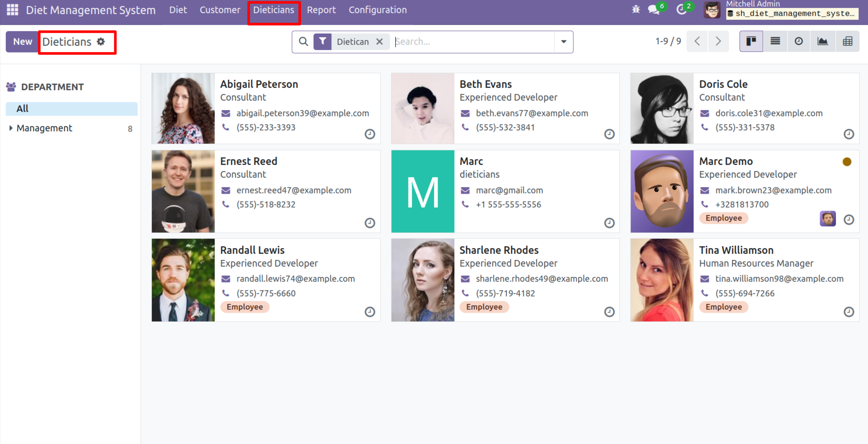Click the search input field
Screen dimensions: 868x444
473,42
